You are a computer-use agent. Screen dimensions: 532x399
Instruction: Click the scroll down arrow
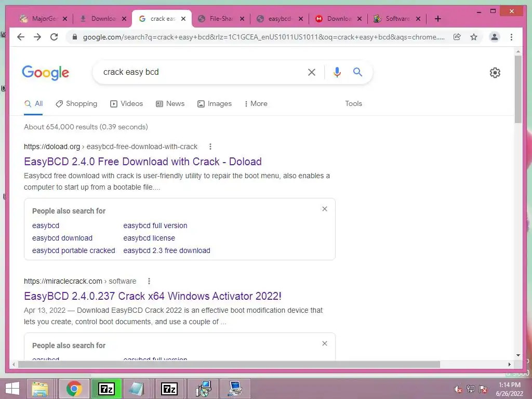point(518,355)
